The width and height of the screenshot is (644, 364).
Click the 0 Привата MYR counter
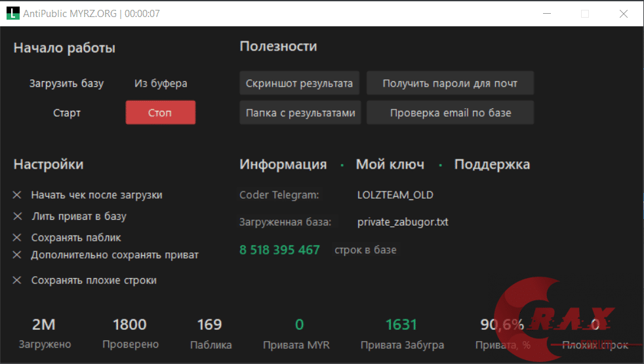(296, 333)
